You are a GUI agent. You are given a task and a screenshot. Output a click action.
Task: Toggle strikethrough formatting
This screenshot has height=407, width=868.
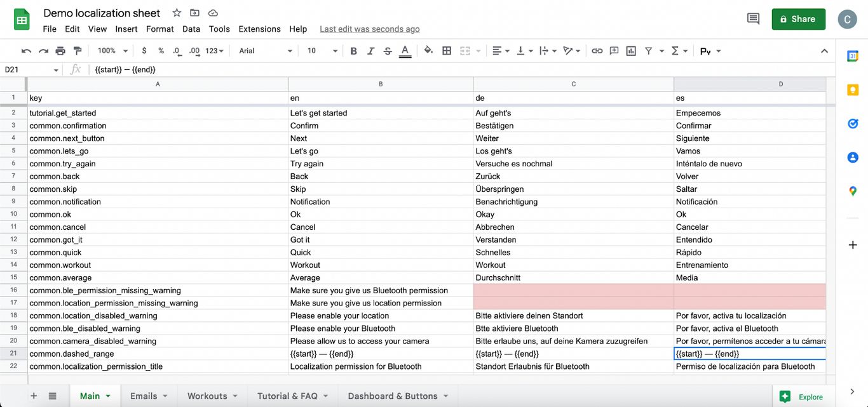pos(388,51)
